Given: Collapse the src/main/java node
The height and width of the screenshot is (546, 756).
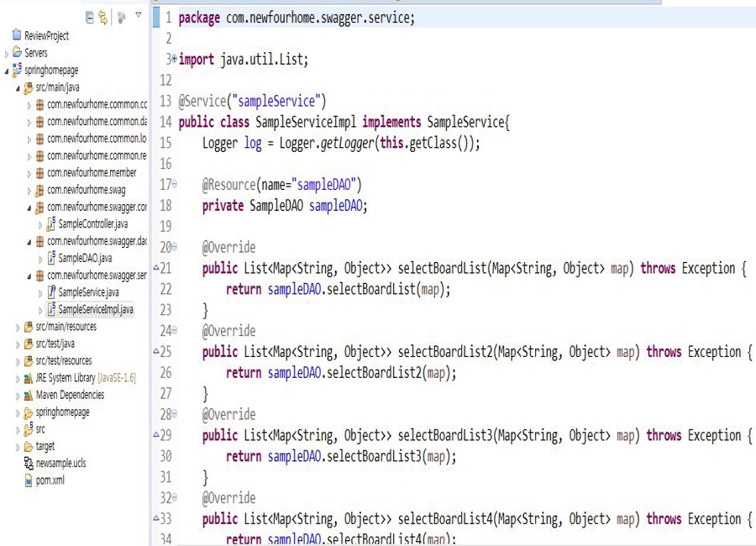Looking at the screenshot, I should click(18, 88).
